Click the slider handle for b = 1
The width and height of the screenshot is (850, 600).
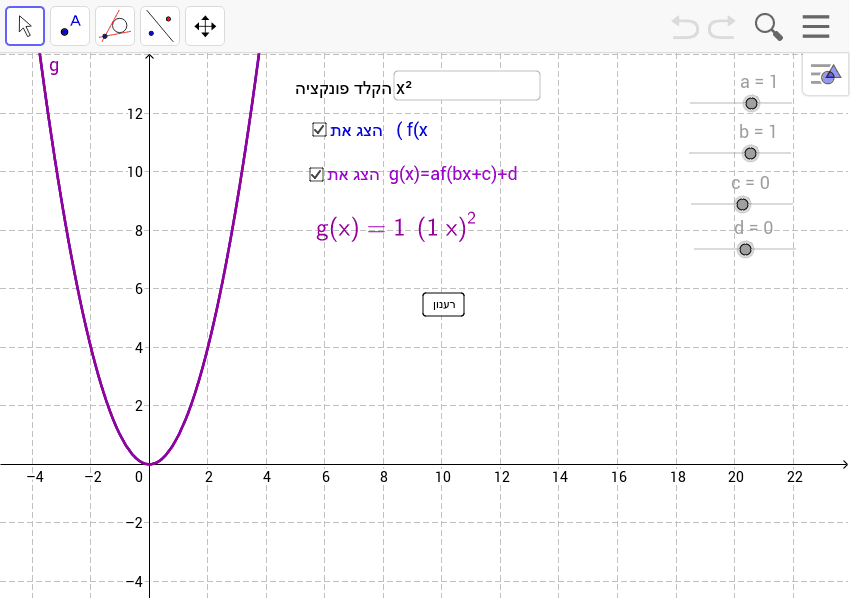pos(750,153)
